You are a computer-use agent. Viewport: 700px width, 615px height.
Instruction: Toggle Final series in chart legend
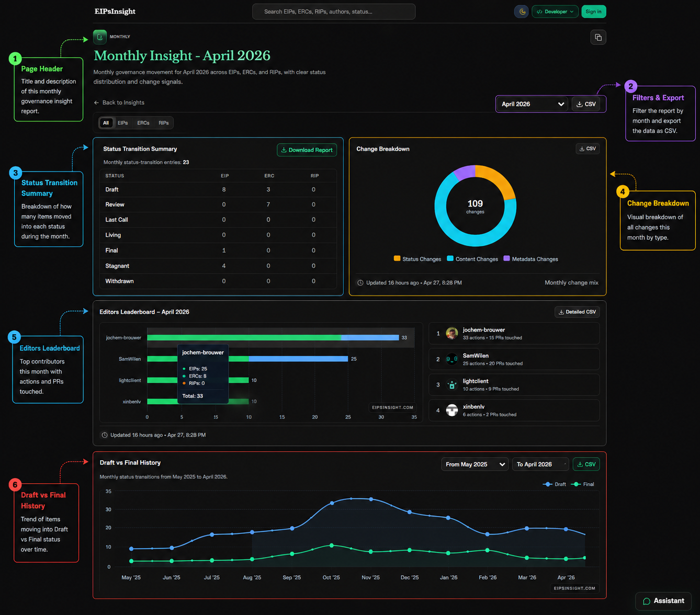(583, 484)
